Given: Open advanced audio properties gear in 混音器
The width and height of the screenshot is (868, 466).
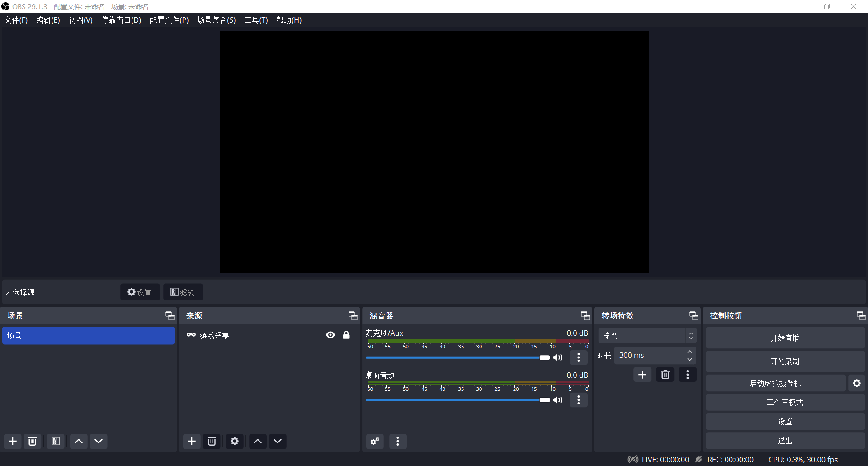Looking at the screenshot, I should [x=374, y=441].
